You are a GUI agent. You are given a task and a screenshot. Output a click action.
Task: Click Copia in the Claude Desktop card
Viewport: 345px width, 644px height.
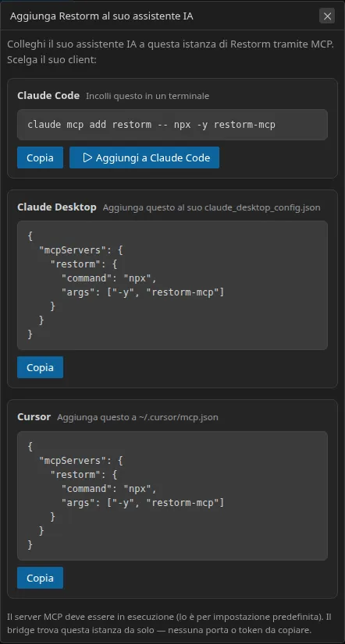(40, 367)
